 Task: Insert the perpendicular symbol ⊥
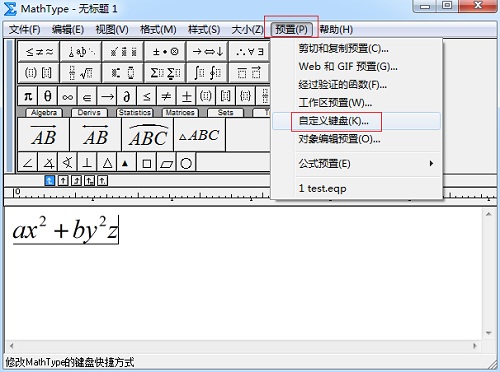87,162
